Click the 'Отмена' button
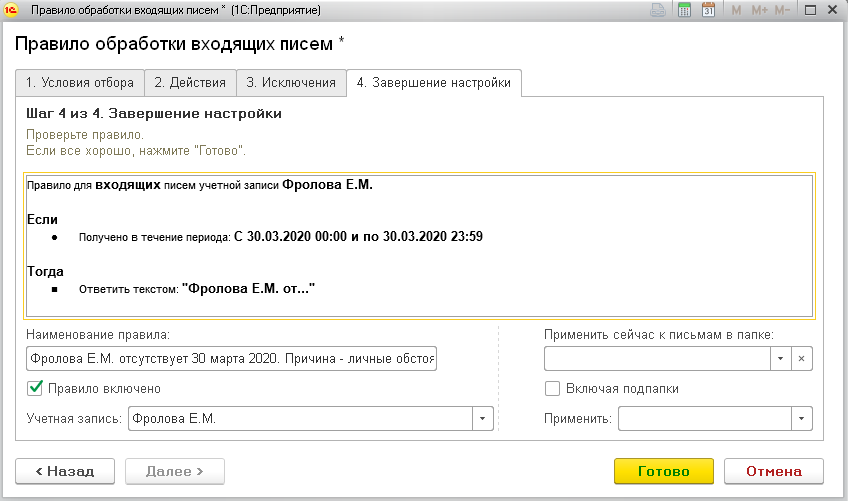This screenshot has width=848, height=501. 773,471
